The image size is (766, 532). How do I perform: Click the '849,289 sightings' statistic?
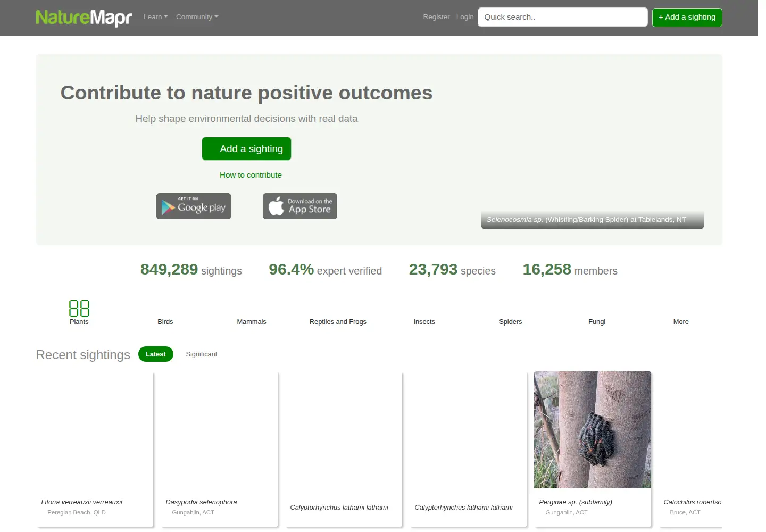(191, 270)
